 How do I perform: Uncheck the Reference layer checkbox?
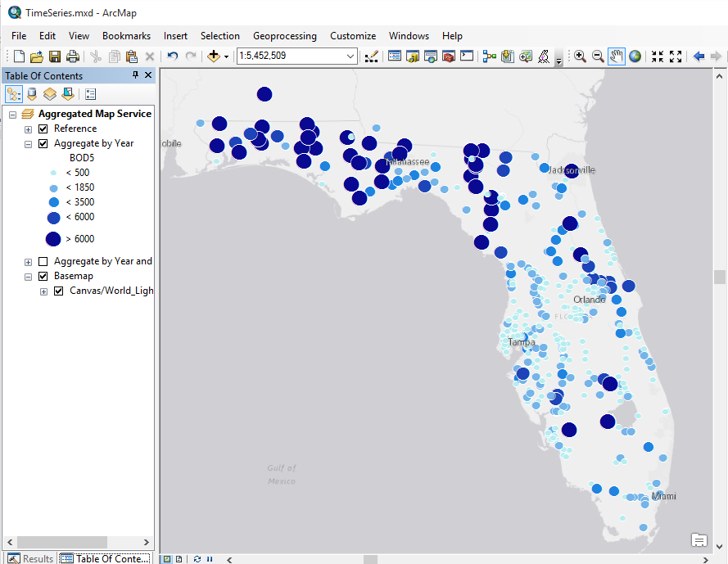coord(43,129)
